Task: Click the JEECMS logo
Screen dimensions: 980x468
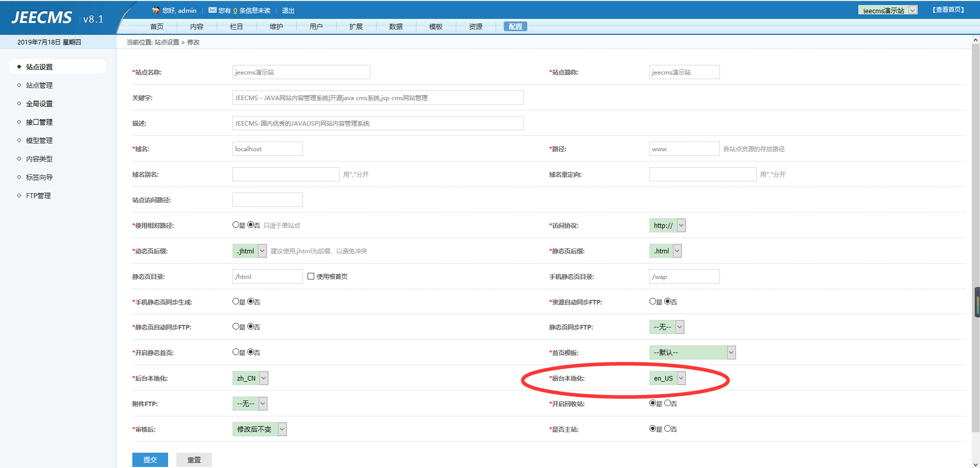Action: pos(42,18)
